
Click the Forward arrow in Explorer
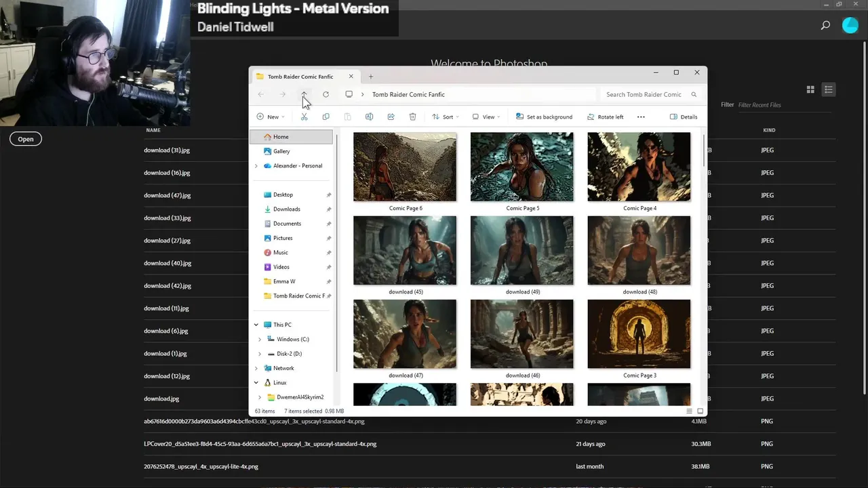coord(283,94)
